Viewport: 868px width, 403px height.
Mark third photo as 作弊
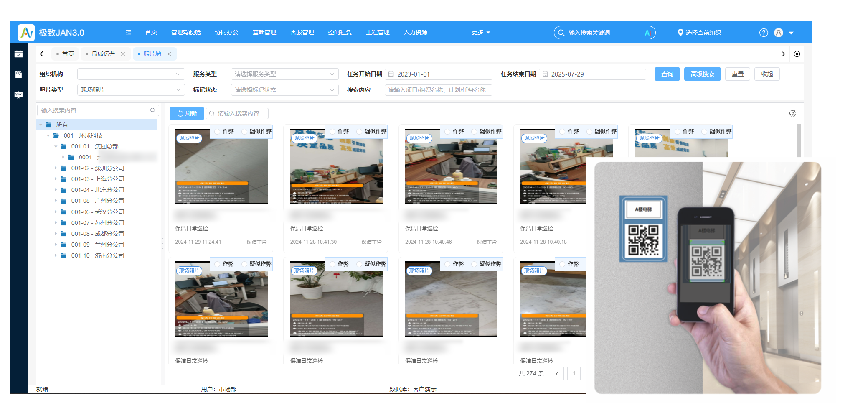[447, 132]
